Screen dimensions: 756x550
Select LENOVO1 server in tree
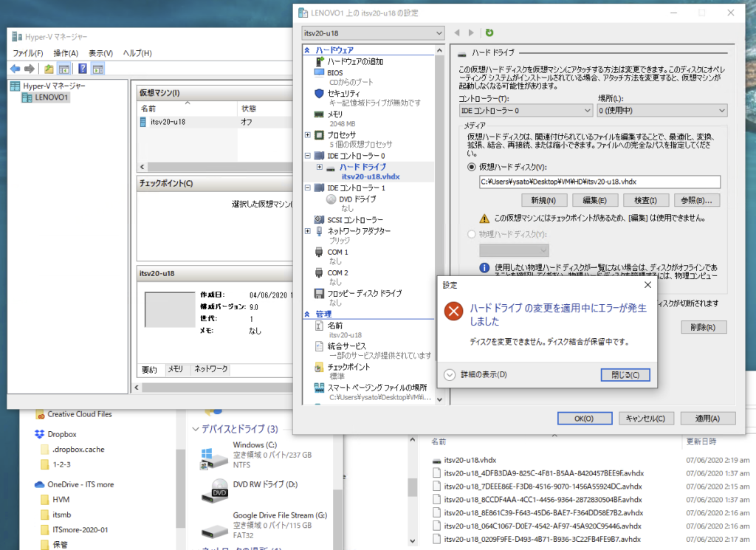pos(50,97)
